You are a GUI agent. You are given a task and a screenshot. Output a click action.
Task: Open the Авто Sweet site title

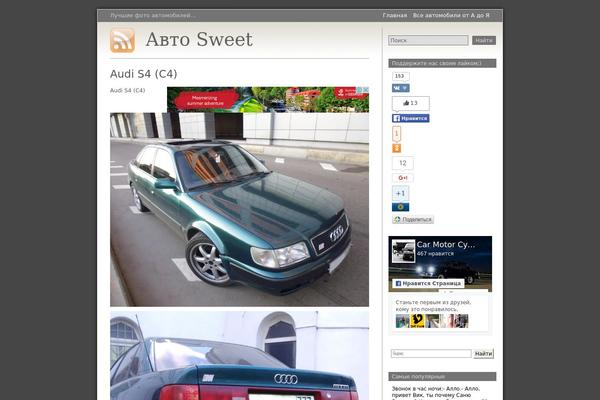pos(199,39)
